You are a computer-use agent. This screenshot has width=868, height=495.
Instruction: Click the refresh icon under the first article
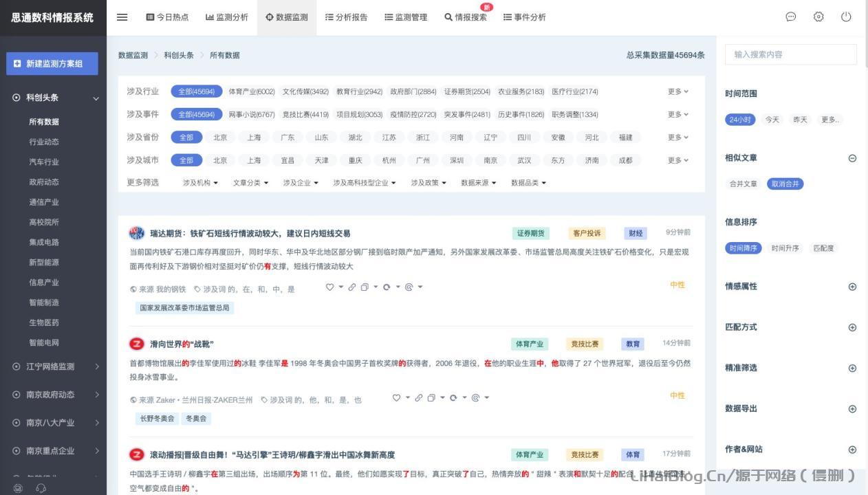point(387,287)
